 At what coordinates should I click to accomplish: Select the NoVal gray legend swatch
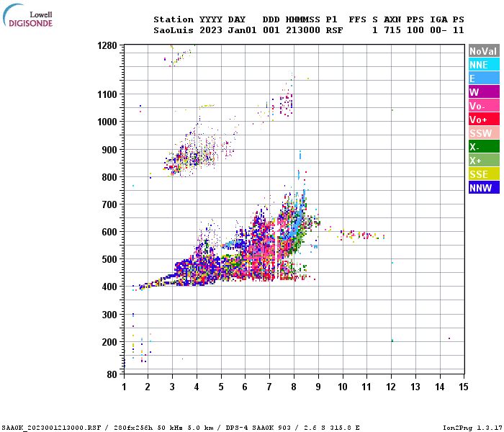coord(484,51)
